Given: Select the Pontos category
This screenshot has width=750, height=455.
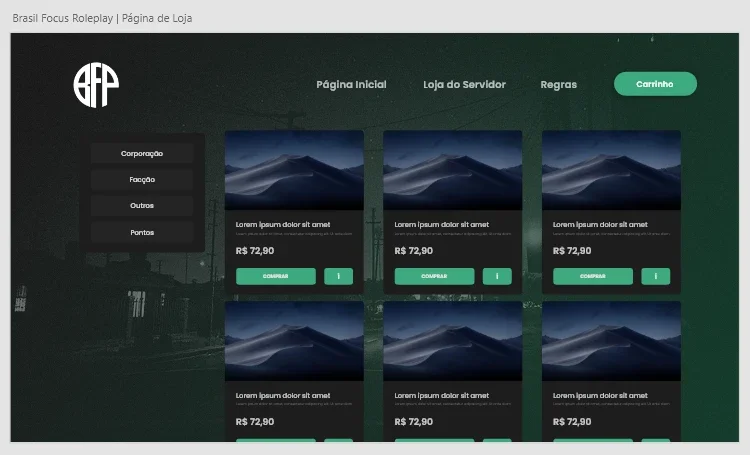Looking at the screenshot, I should click(x=142, y=232).
